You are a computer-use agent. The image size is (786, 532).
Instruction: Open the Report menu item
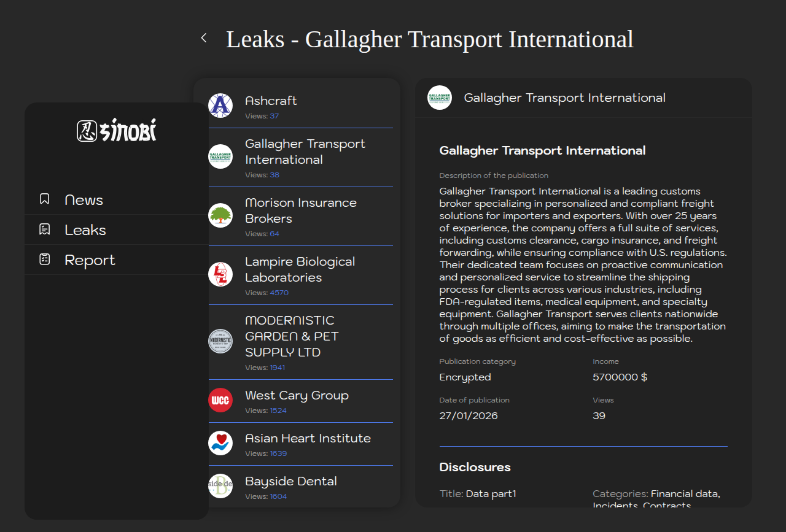(90, 260)
